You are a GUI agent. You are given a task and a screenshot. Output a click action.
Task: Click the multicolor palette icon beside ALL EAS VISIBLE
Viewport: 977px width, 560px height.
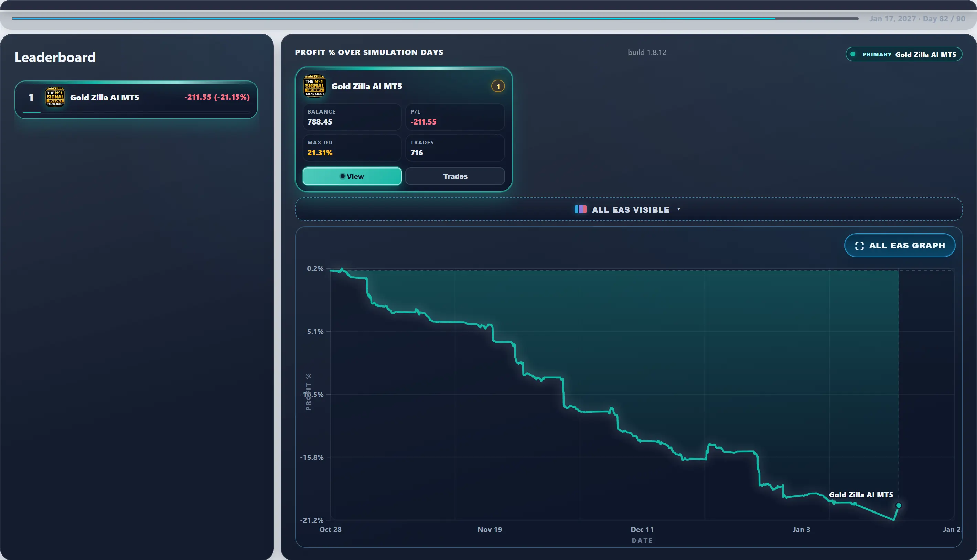[580, 209]
